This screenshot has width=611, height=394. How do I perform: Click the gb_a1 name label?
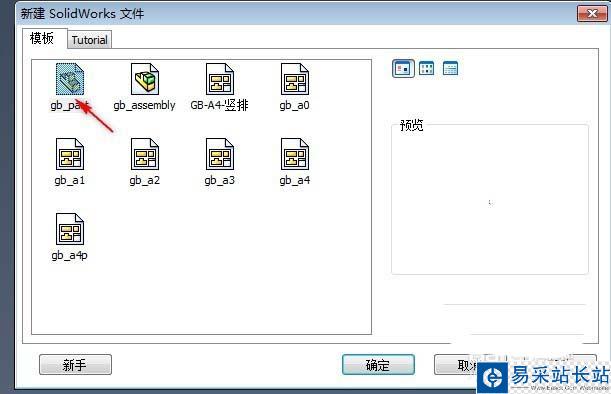(70, 180)
